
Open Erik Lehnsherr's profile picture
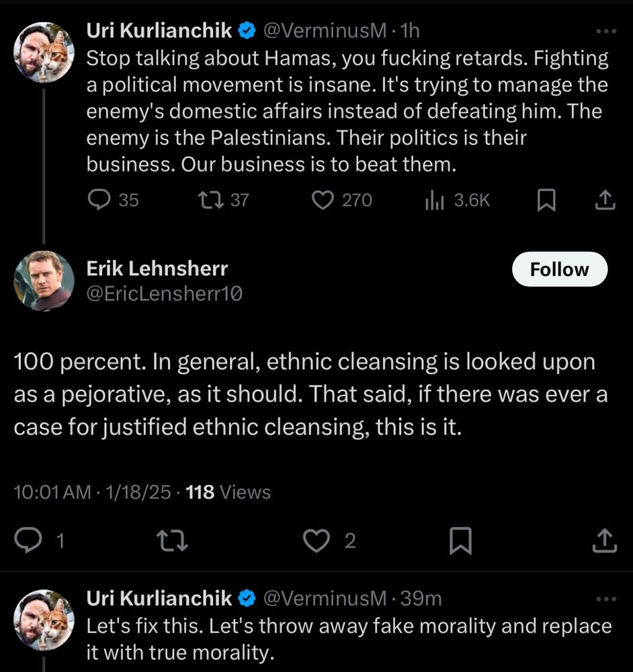44,280
